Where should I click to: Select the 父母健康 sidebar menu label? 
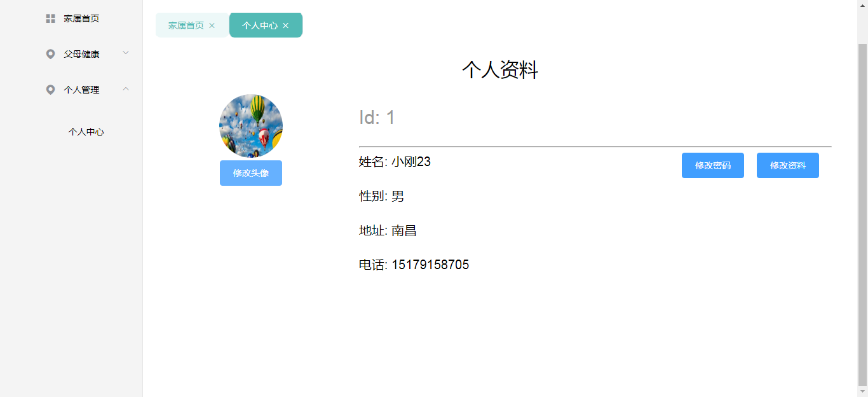pos(81,54)
